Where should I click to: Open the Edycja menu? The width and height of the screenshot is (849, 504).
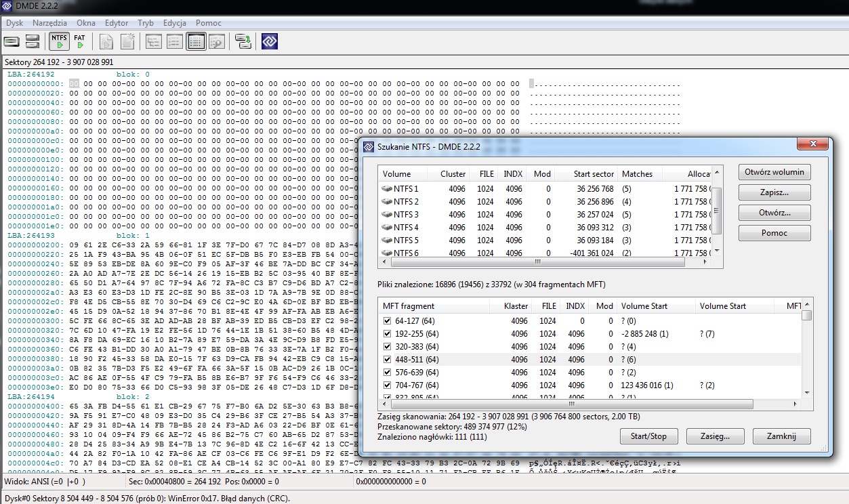coord(175,23)
